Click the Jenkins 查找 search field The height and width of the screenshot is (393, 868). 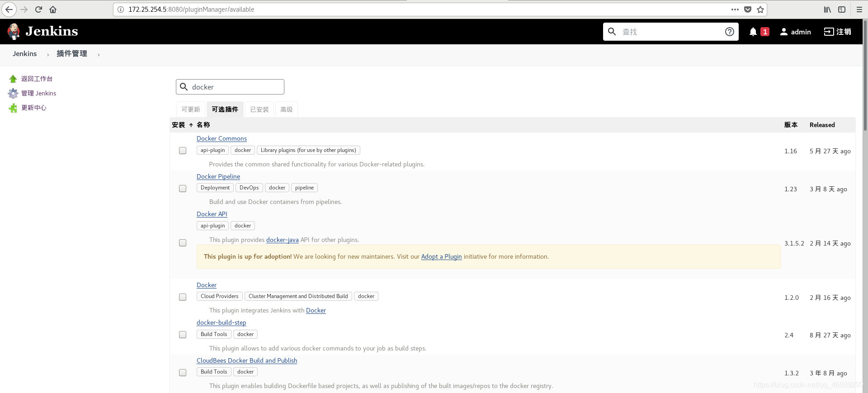(671, 32)
